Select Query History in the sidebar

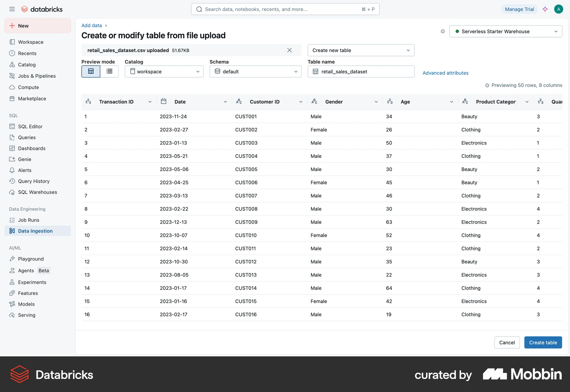34,181
